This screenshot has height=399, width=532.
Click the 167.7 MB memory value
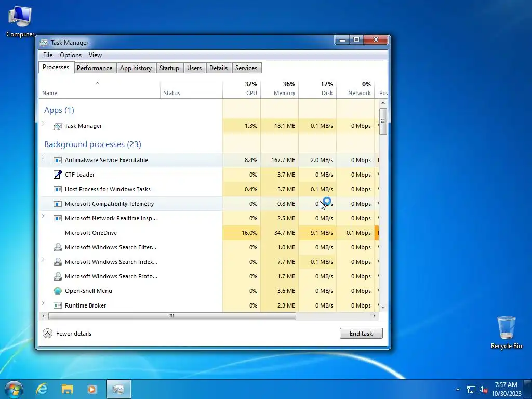click(283, 160)
